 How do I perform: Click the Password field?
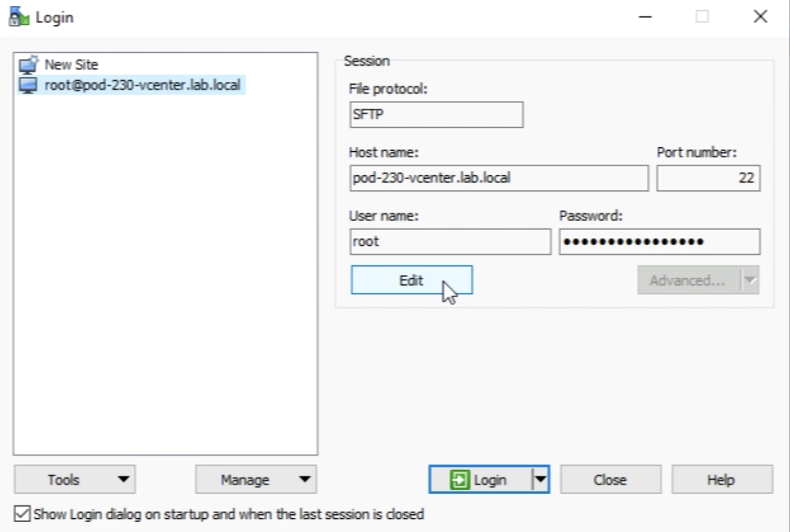pyautogui.click(x=659, y=241)
